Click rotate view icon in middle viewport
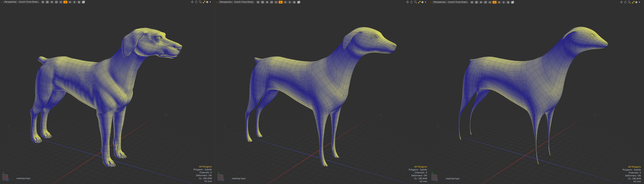The height and width of the screenshot is (184, 644). point(411,2)
